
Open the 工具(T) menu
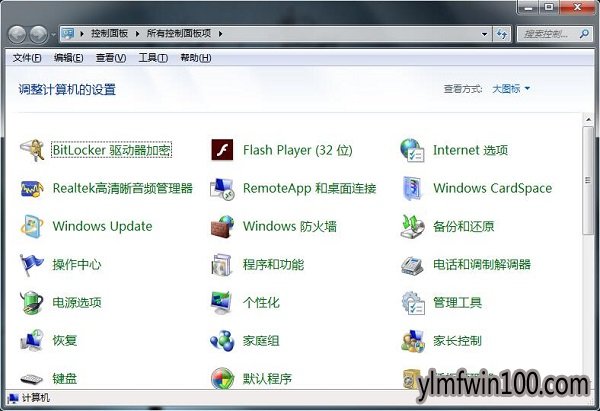coord(153,58)
